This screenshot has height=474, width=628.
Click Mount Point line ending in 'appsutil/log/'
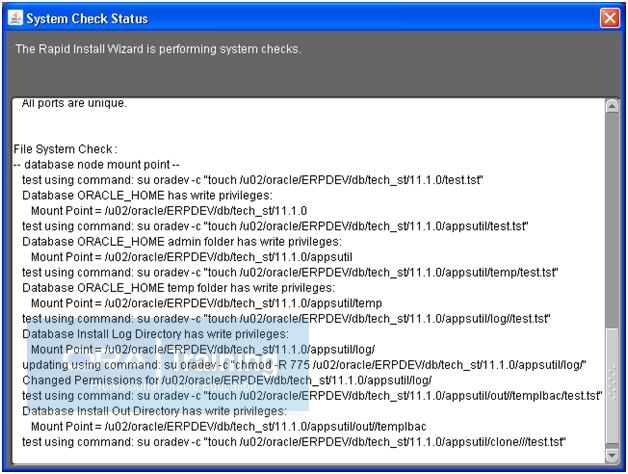click(203, 349)
